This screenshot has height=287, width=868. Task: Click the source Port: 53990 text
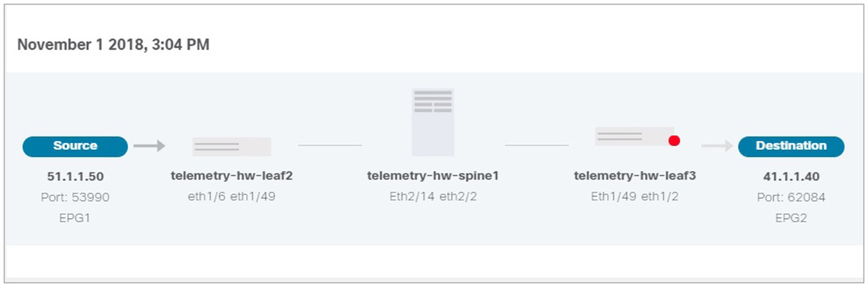point(75,197)
